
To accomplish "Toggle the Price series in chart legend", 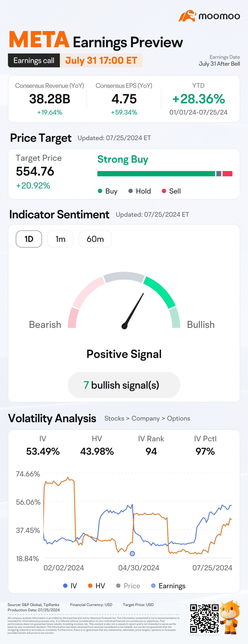I will tap(128, 586).
